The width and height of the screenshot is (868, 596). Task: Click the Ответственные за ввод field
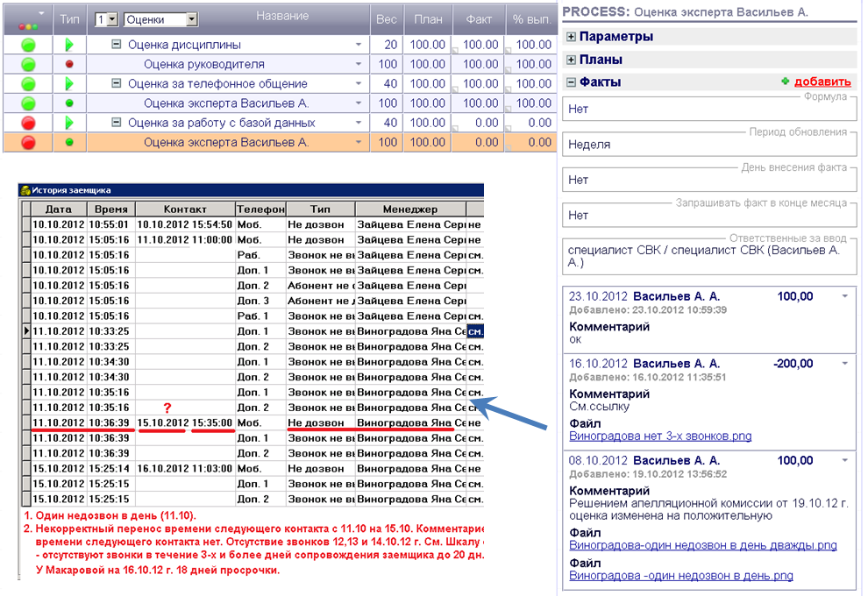[x=709, y=256]
